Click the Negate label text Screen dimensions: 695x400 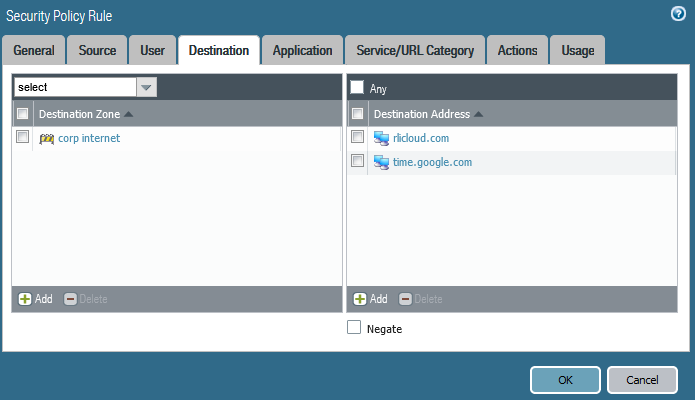point(384,329)
